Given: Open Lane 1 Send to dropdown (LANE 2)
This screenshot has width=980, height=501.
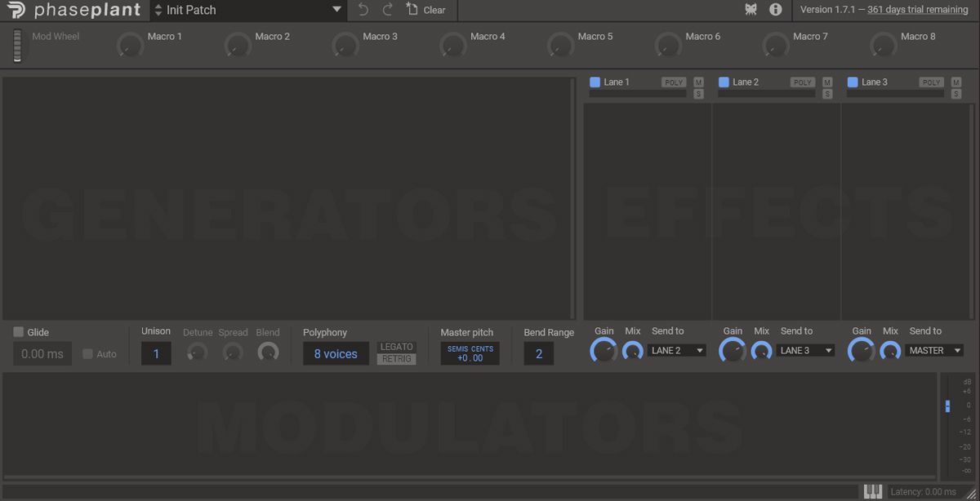Looking at the screenshot, I should [677, 351].
